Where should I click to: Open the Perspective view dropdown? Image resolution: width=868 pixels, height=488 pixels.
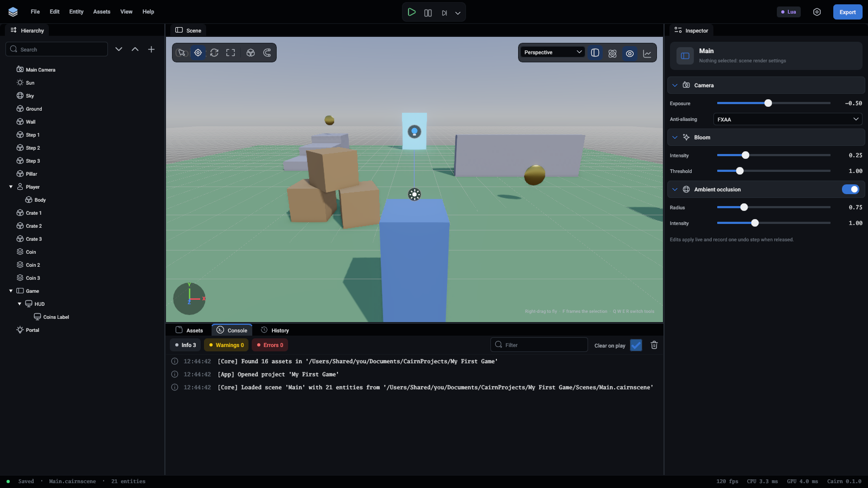pyautogui.click(x=553, y=52)
